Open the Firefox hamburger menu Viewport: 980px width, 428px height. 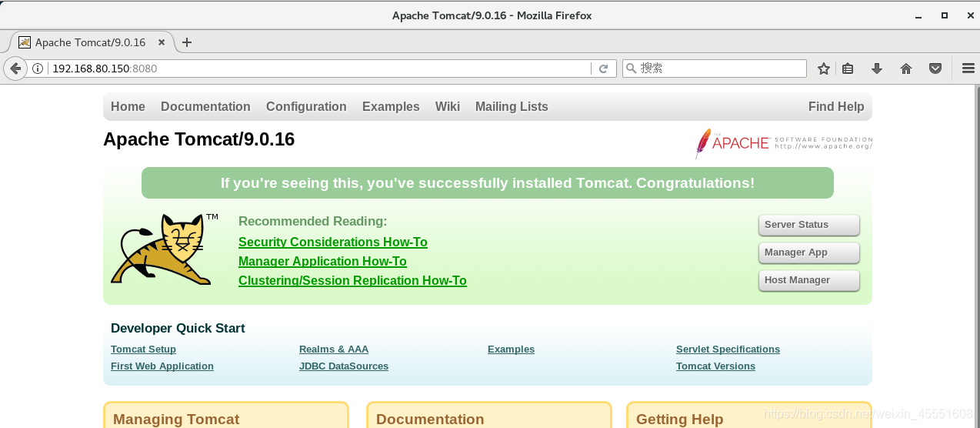pyautogui.click(x=968, y=69)
